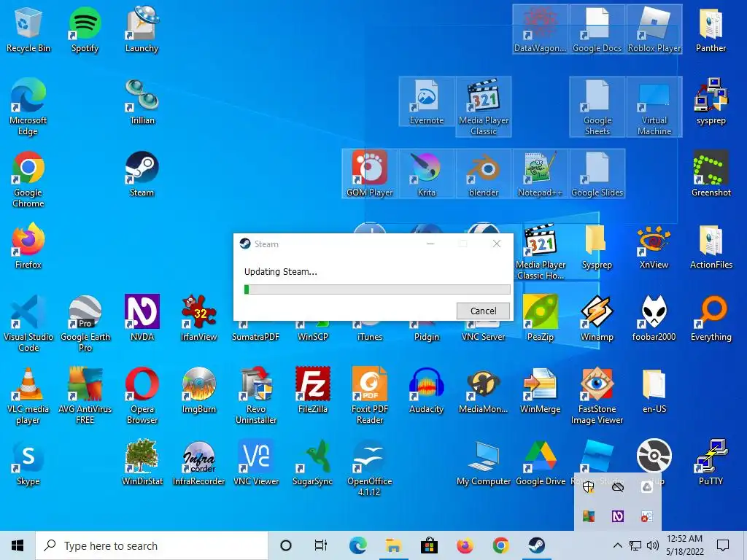The width and height of the screenshot is (747, 560).
Task: Select the Steam desktop shortcut
Action: (142, 174)
